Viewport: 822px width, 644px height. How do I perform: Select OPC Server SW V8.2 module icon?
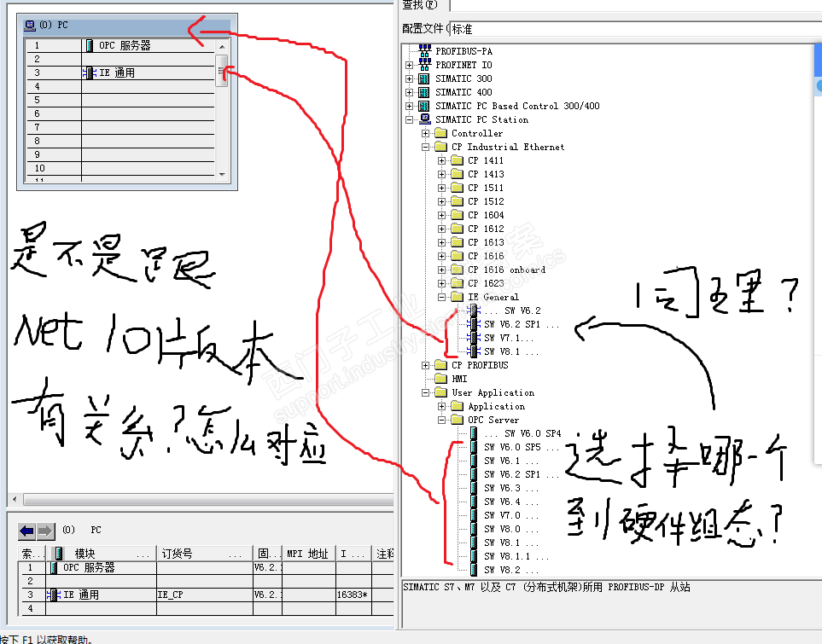474,570
